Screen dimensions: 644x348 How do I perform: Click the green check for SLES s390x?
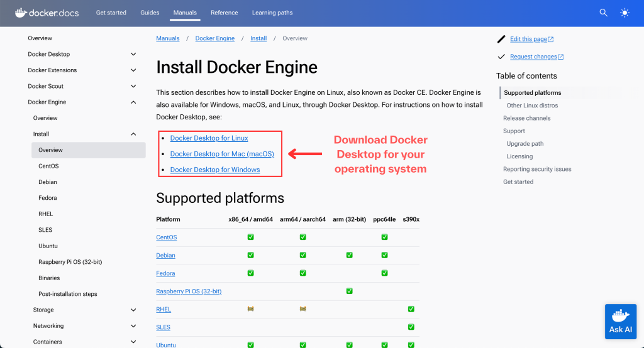click(411, 327)
